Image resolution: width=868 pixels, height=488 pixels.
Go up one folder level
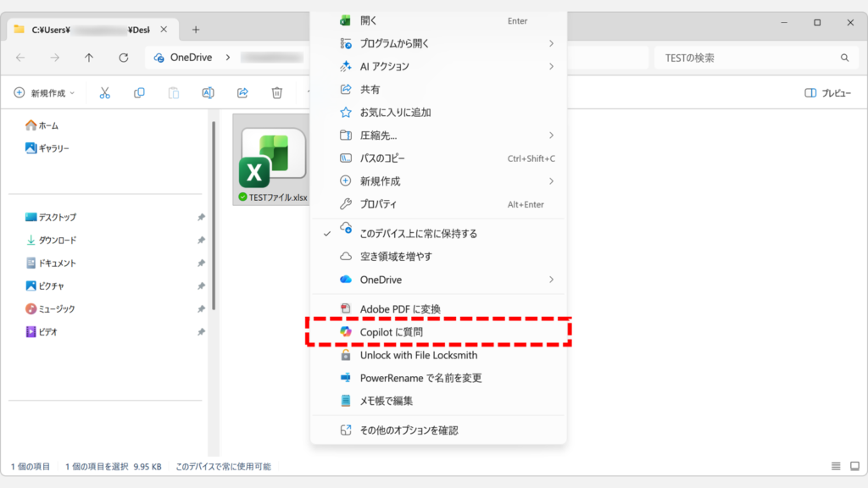[x=89, y=58]
